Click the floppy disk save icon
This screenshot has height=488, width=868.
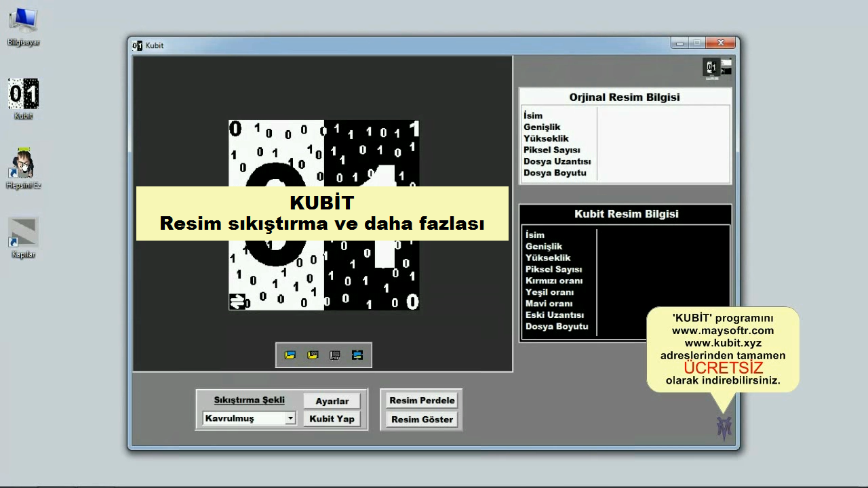pos(335,355)
